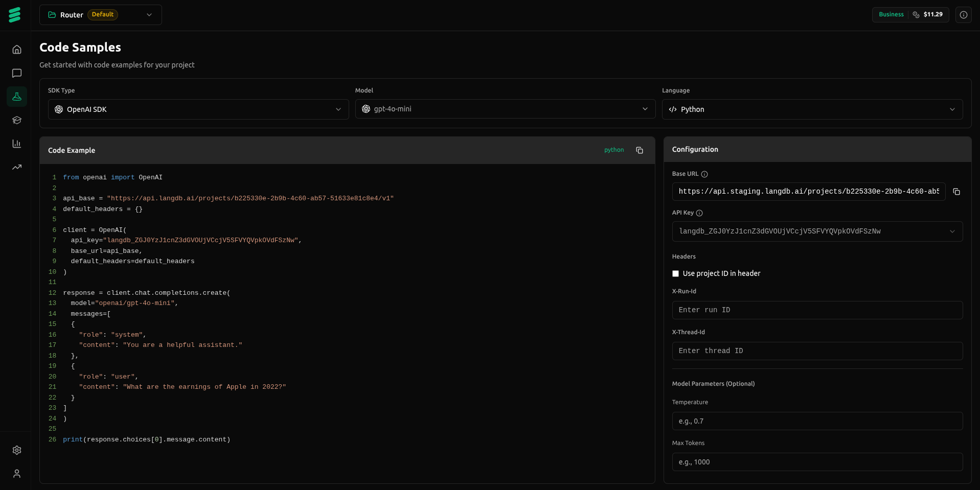Open usage trends with trending-up sidebar icon
The width and height of the screenshot is (980, 490).
click(17, 167)
